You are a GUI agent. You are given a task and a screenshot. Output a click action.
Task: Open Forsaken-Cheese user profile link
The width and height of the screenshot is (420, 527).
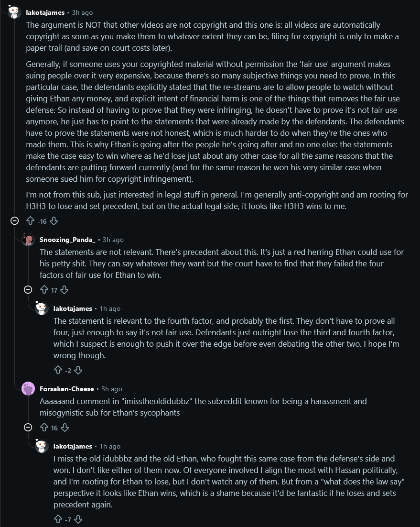pos(66,389)
